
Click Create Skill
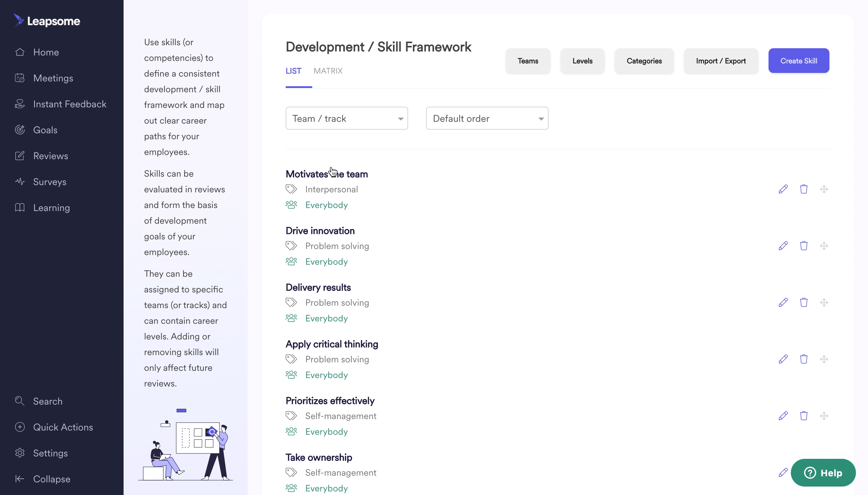(799, 61)
